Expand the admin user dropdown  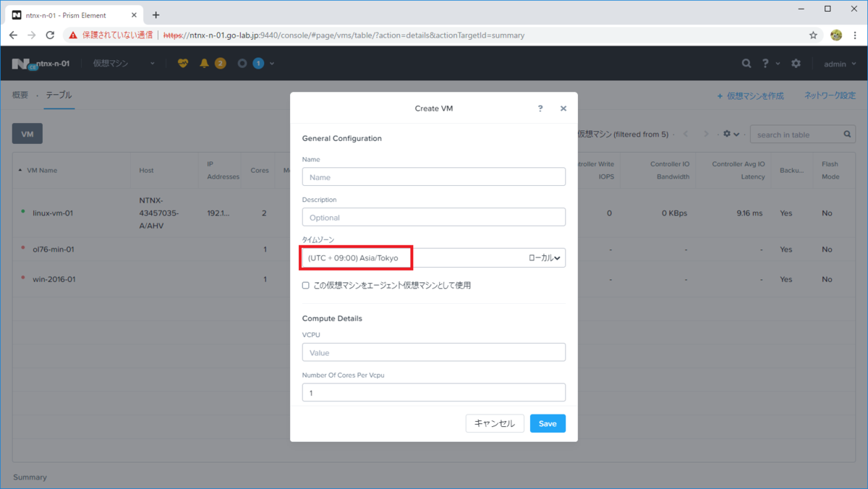pos(839,63)
